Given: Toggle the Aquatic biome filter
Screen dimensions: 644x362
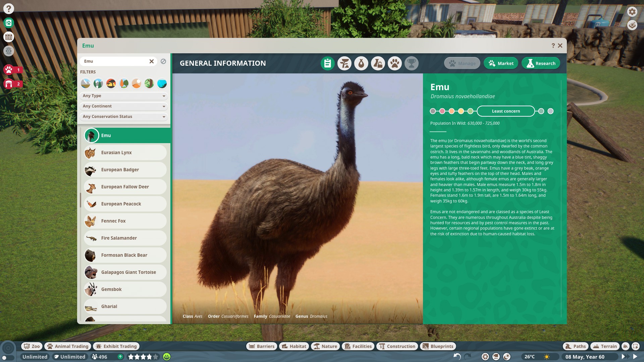Looking at the screenshot, I should point(162,83).
